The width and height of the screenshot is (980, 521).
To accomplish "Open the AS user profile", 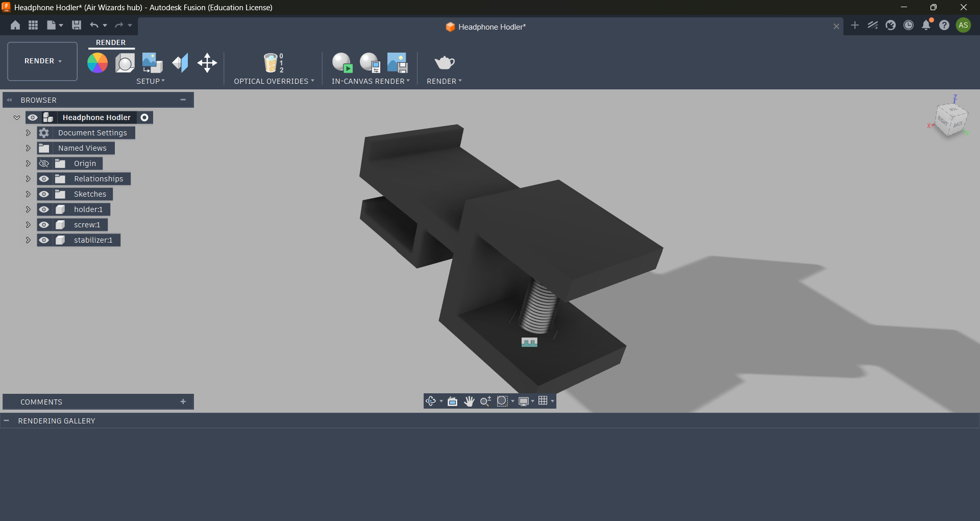I will click(963, 25).
